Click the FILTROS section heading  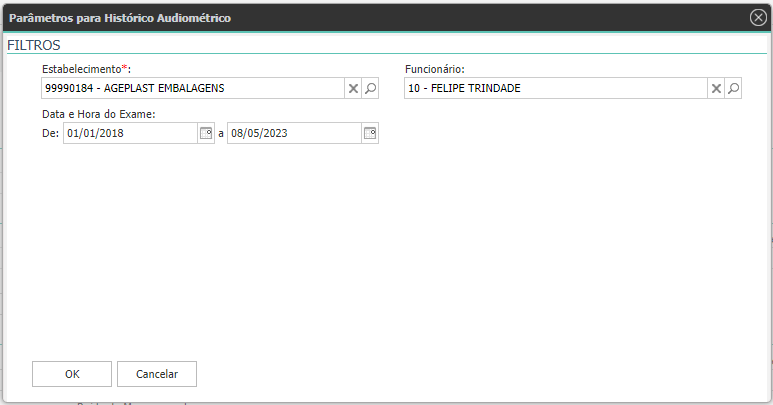(34, 45)
